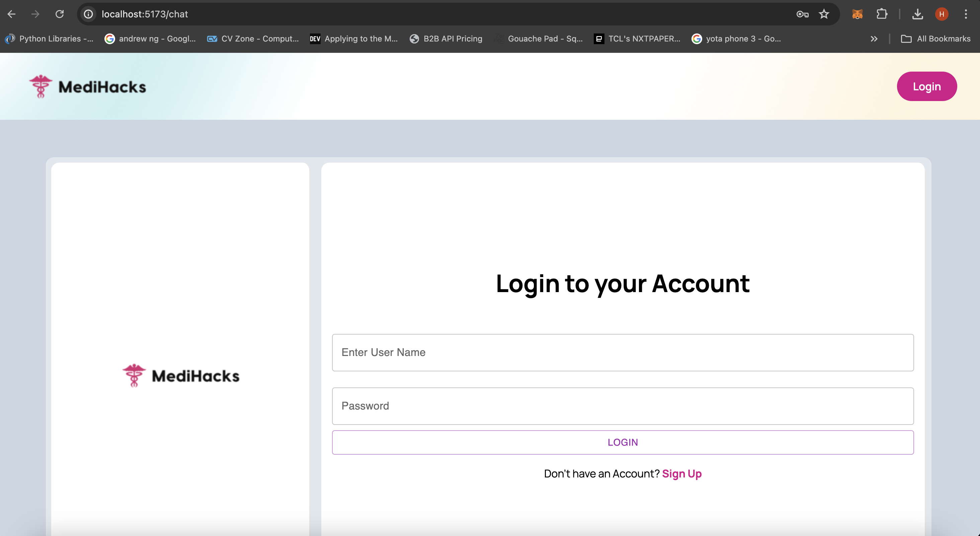Image resolution: width=980 pixels, height=536 pixels.
Task: Click into the Password field
Action: tap(623, 406)
